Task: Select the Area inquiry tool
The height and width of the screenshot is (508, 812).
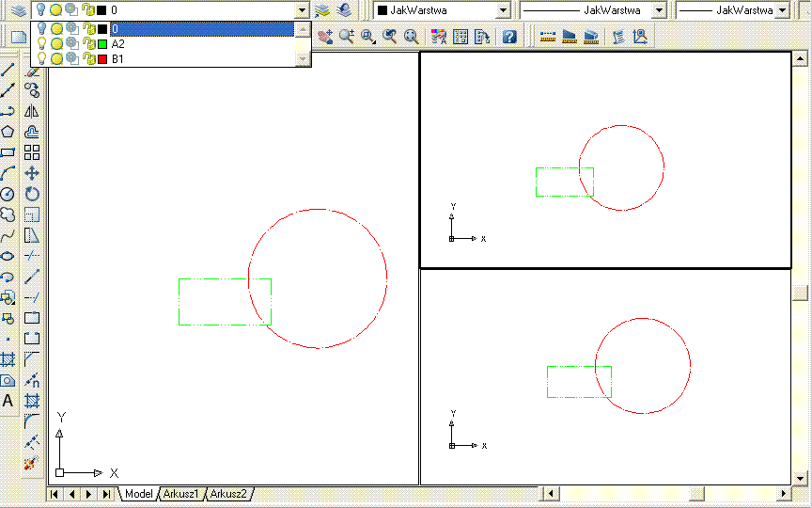Action: click(570, 37)
